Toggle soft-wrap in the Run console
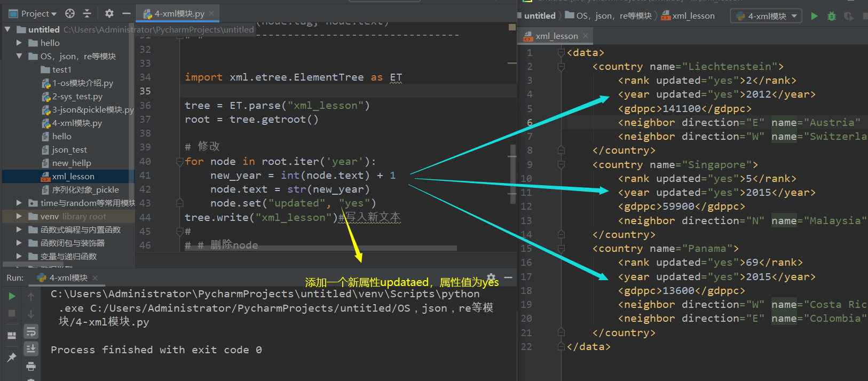The image size is (868, 381). click(31, 331)
